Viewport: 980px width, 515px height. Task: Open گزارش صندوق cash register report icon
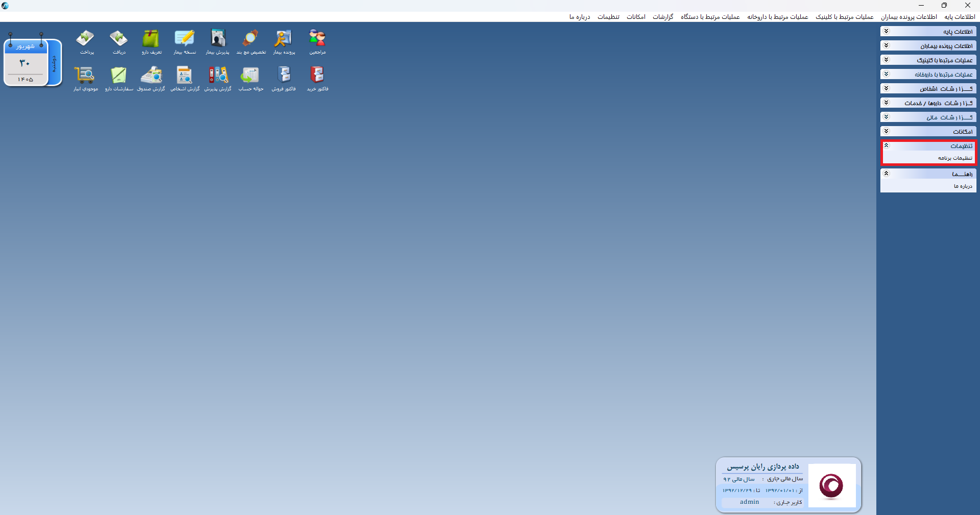(x=151, y=78)
